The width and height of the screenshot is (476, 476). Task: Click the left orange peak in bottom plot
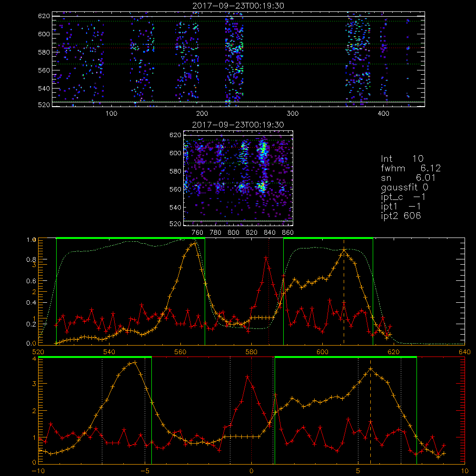point(135,362)
